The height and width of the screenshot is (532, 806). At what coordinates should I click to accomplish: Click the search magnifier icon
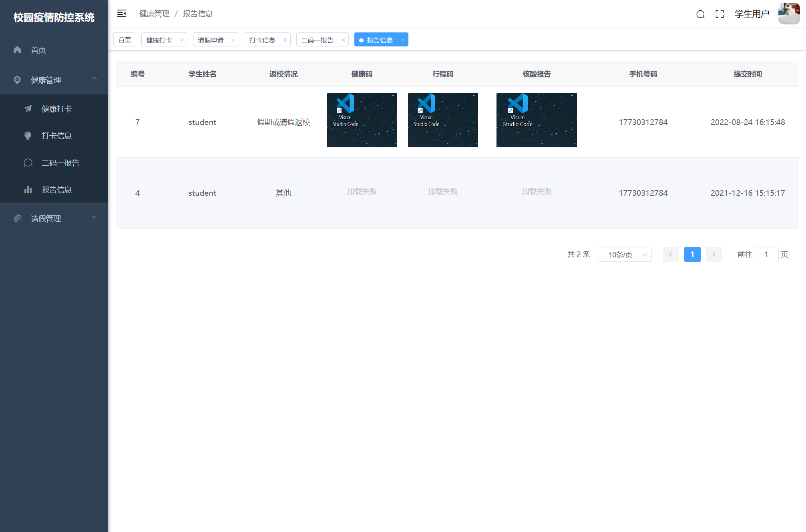coord(700,14)
